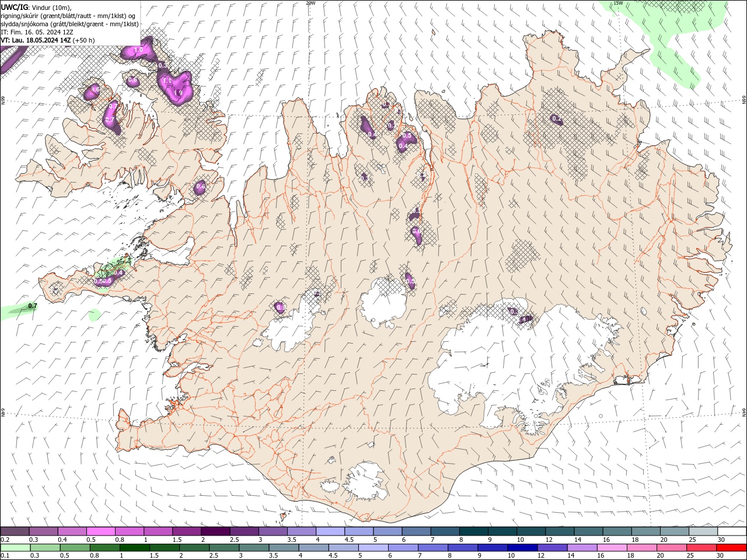Select the '3.5' label in the rain legend

pos(273,556)
